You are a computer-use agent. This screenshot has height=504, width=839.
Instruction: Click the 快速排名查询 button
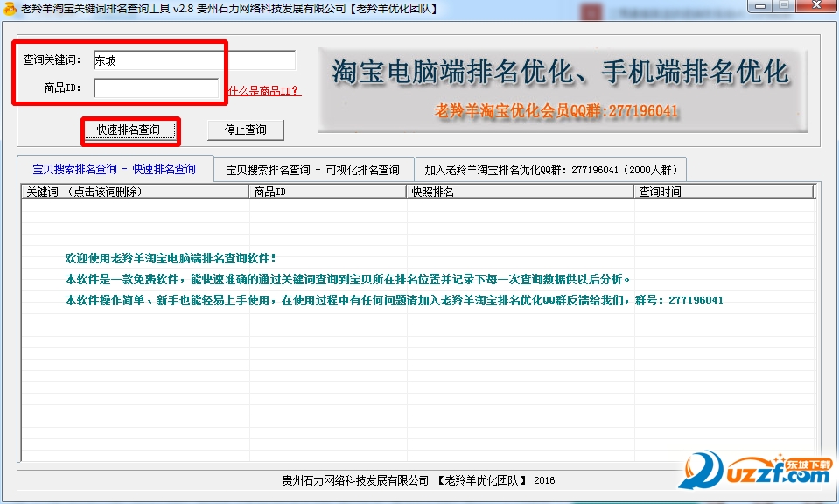coord(129,130)
